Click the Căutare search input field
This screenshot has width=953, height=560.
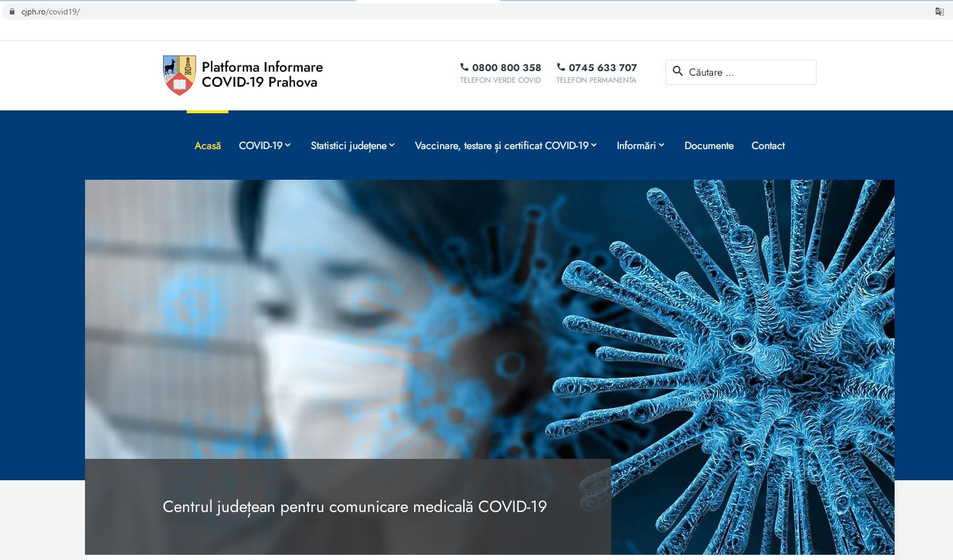(749, 72)
